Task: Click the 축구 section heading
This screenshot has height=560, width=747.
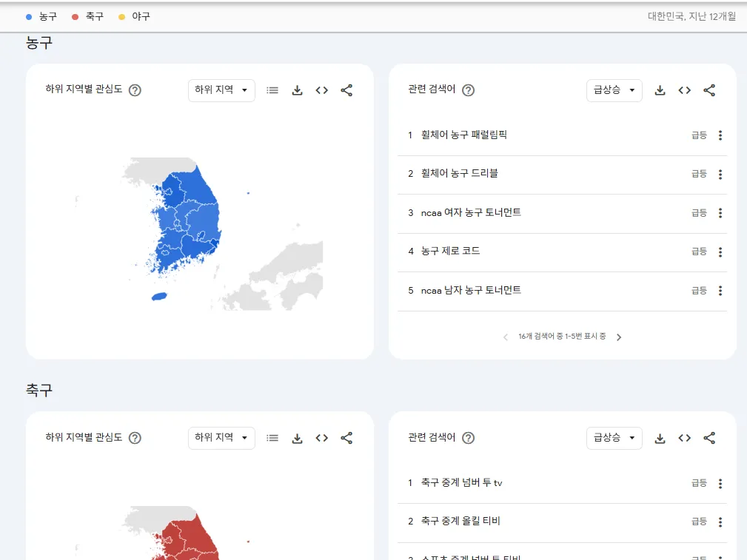Action: pos(39,391)
